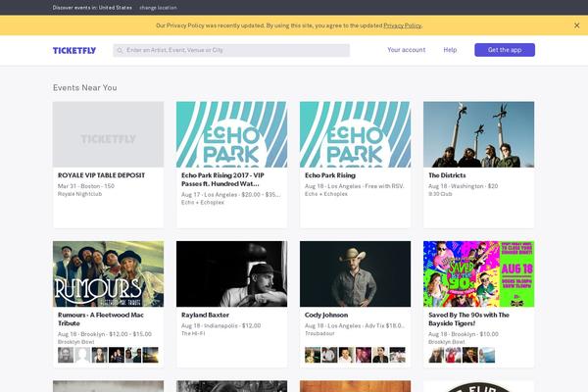This screenshot has width=588, height=392.
Task: Dismiss the privacy policy banner
Action: [577, 25]
